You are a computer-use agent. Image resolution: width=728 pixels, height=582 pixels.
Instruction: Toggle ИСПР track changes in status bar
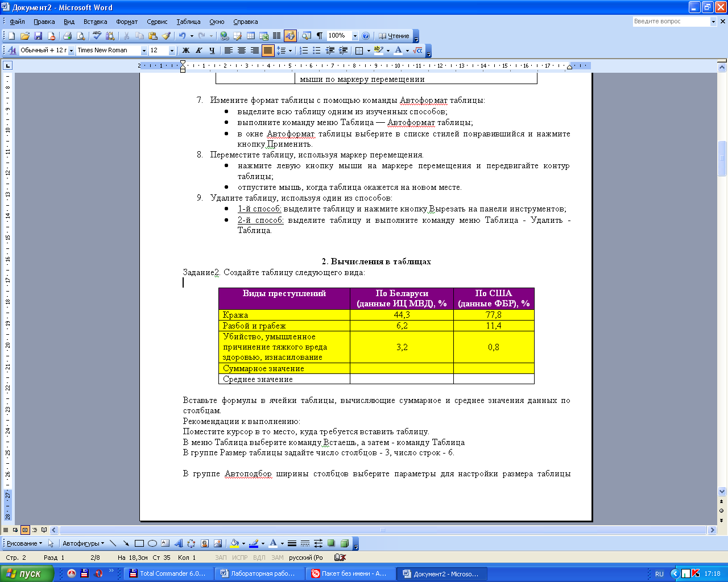[x=240, y=558]
